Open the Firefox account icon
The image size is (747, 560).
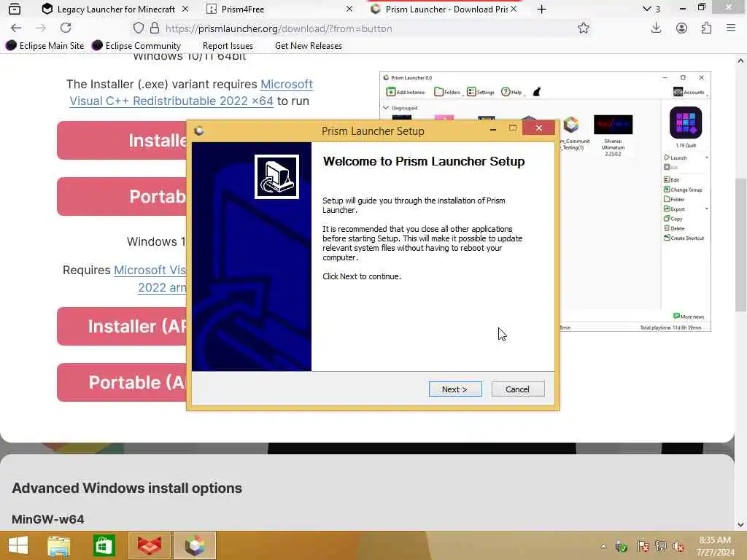click(681, 28)
